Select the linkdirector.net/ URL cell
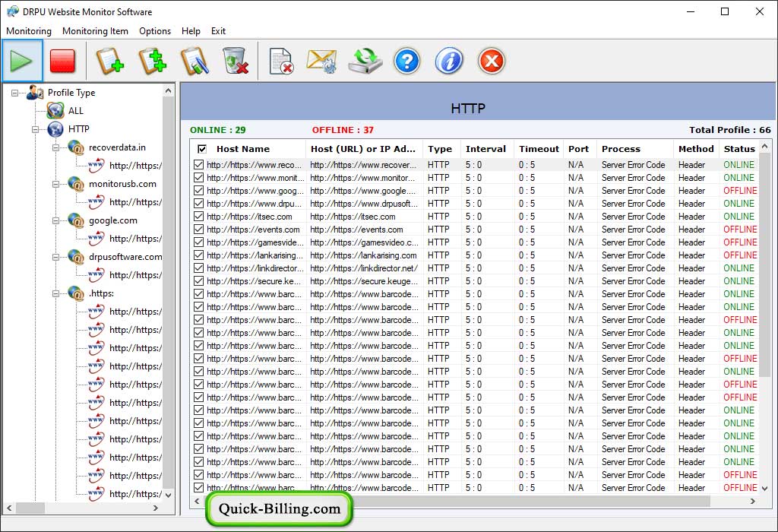Viewport: 778px width, 532px height. click(x=364, y=268)
